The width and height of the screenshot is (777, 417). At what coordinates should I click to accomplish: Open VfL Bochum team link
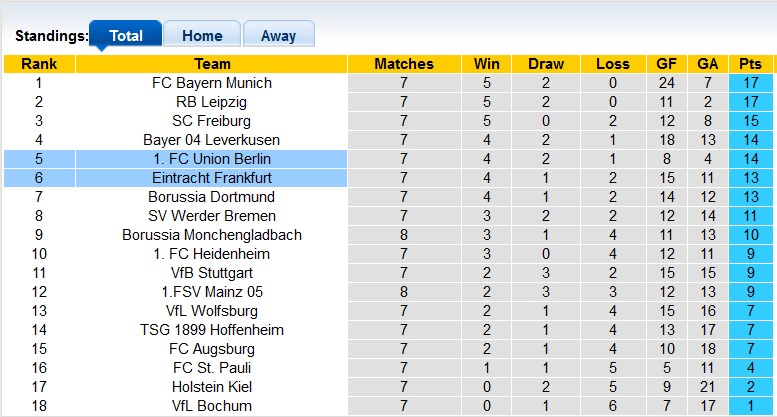(x=212, y=406)
